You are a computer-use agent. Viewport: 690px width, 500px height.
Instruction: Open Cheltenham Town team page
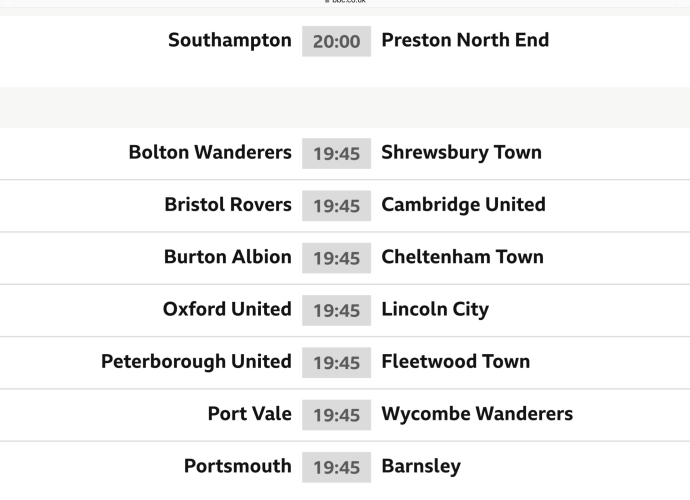click(x=462, y=257)
